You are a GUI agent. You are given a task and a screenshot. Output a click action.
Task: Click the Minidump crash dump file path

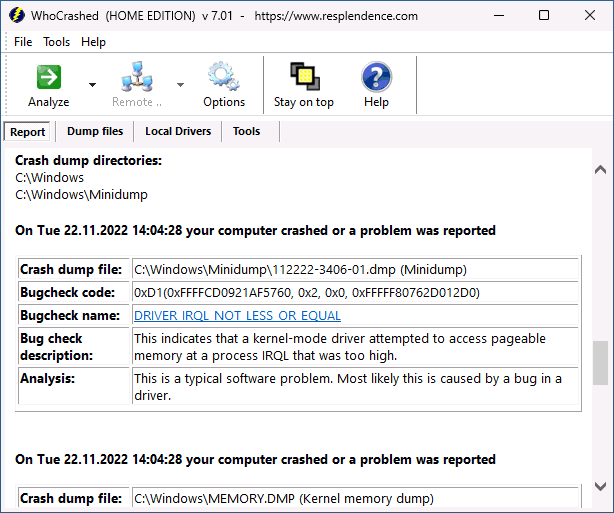(x=300, y=269)
